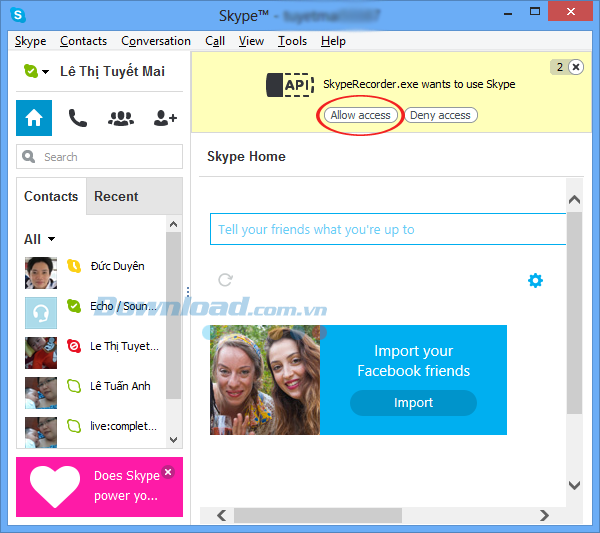Image resolution: width=600 pixels, height=533 pixels.
Task: Expand the All contacts filter dropdown
Action: pos(51,240)
